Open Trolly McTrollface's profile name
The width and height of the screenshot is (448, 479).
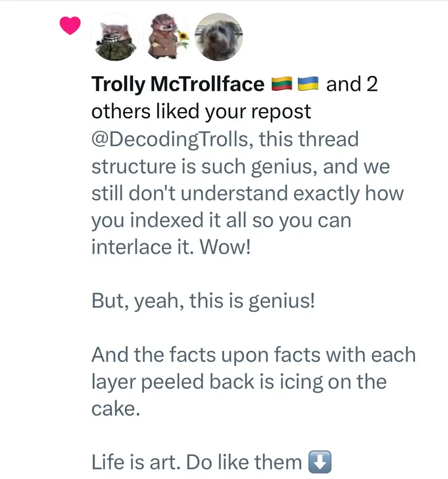pos(178,84)
